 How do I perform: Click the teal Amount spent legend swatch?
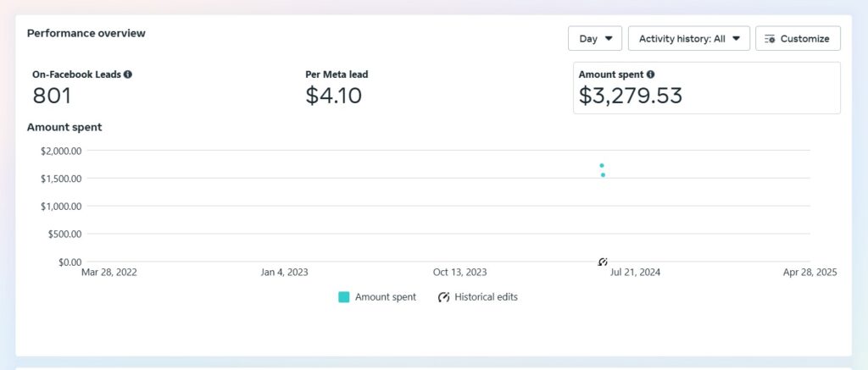344,297
